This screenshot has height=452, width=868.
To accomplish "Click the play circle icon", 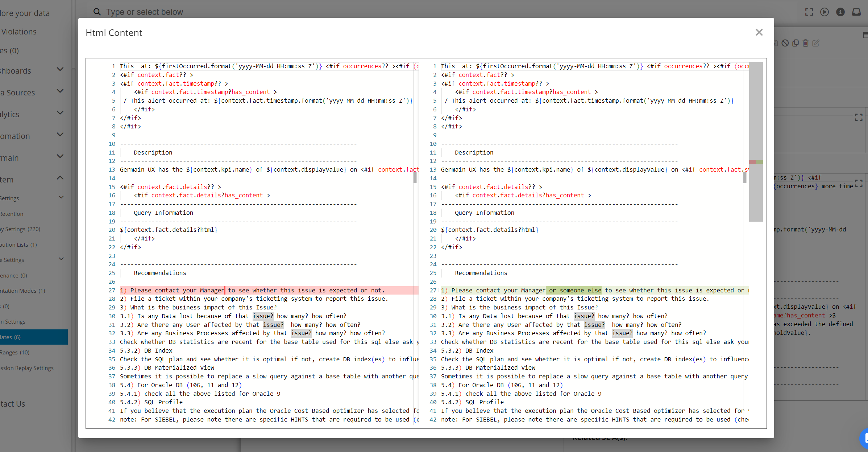I will (x=825, y=12).
